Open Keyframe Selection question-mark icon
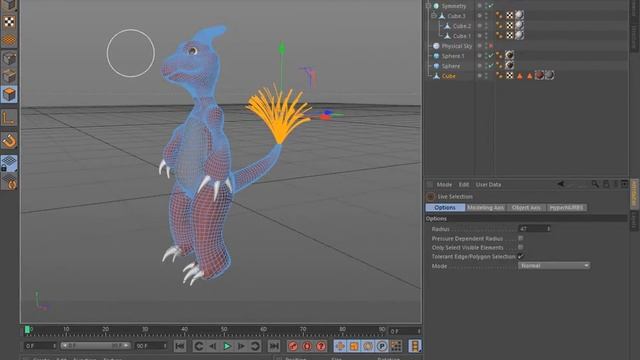This screenshot has height=360, width=640. (321, 346)
